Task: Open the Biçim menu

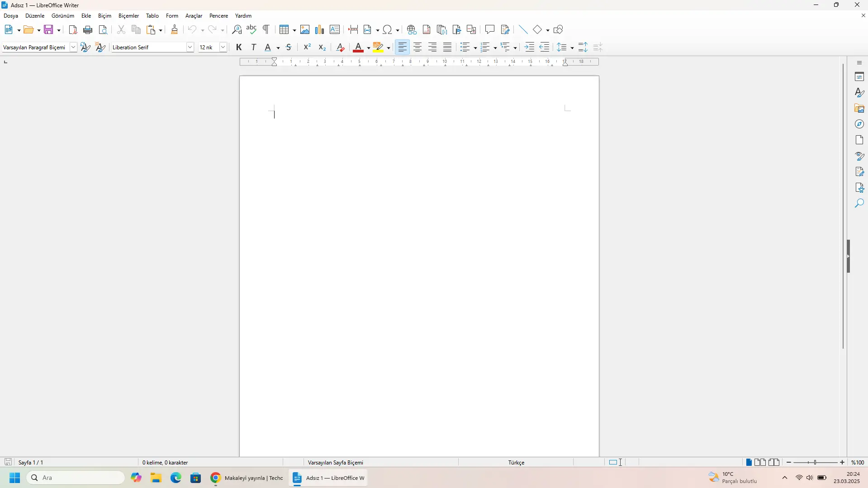Action: [104, 16]
